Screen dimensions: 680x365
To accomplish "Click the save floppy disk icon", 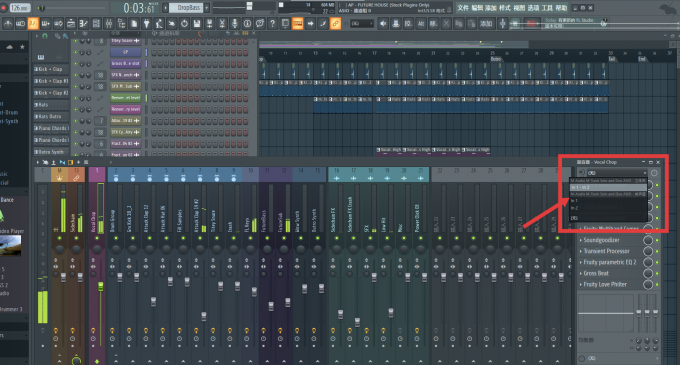I will pyautogui.click(x=197, y=23).
